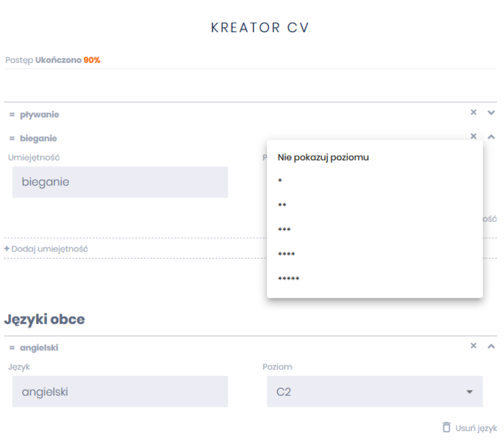Remove the angielski language with X icon
This screenshot has width=504, height=444.
tap(473, 346)
